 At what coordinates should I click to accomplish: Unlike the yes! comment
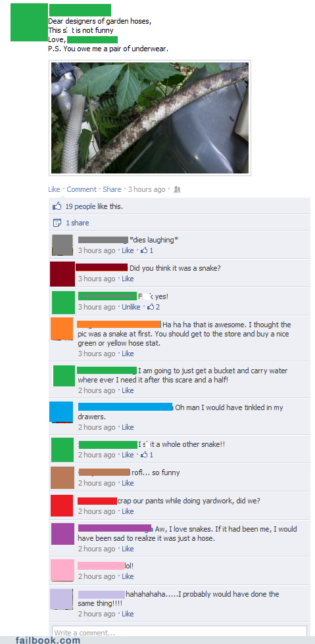131,307
